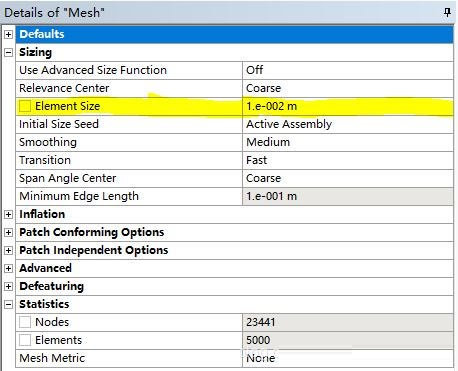Expand the Defaults section
Viewport: 458px width, 371px height.
click(x=9, y=34)
